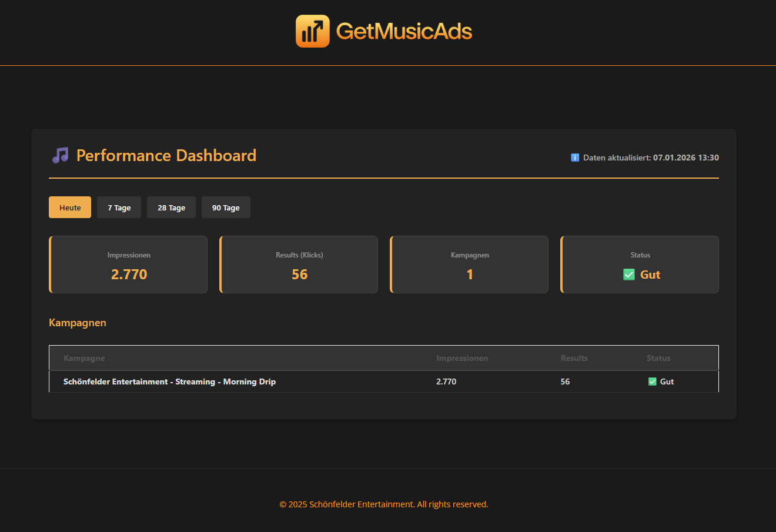Select the Kampagnen stat card
776x532 pixels.
[x=469, y=265]
